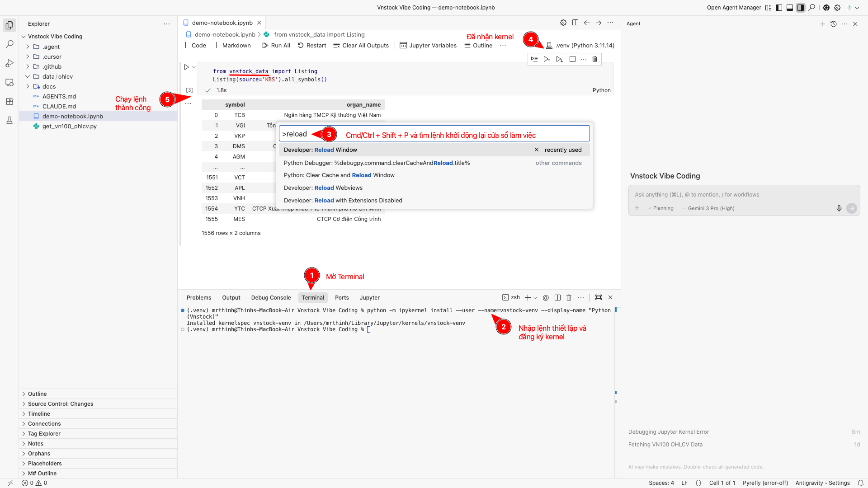Delete the cell with trash icon

(594, 59)
